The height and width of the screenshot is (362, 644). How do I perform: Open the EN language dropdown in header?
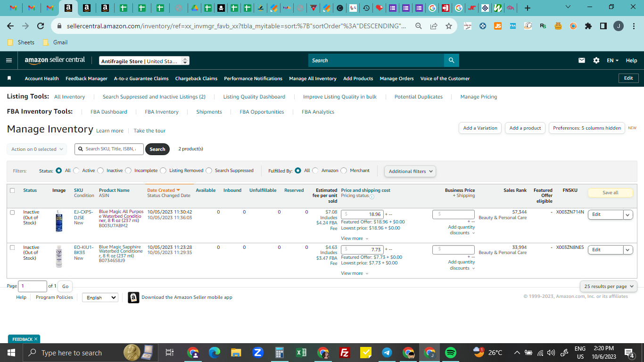point(613,60)
